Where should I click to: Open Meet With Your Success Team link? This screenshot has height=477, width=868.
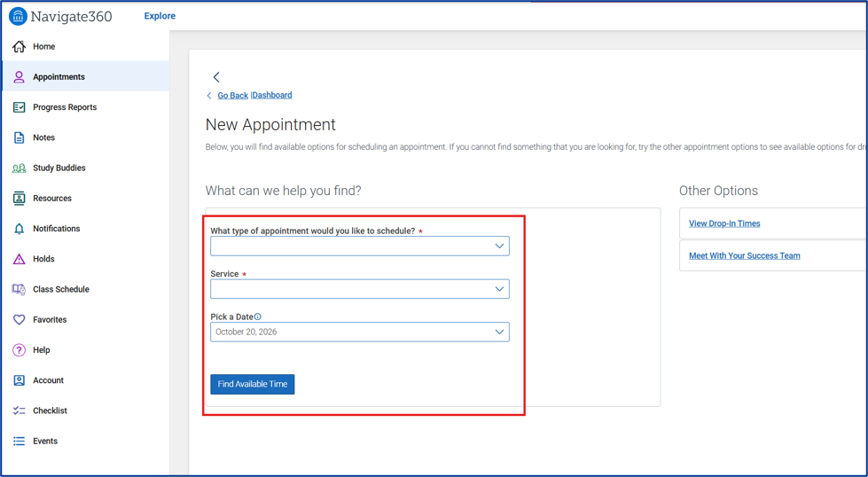[744, 255]
